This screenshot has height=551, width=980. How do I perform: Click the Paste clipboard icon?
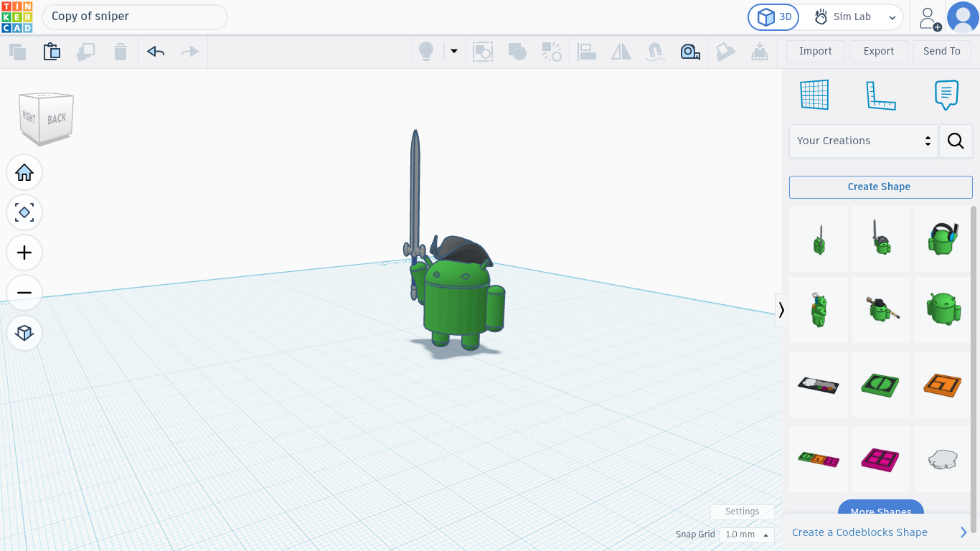point(52,52)
